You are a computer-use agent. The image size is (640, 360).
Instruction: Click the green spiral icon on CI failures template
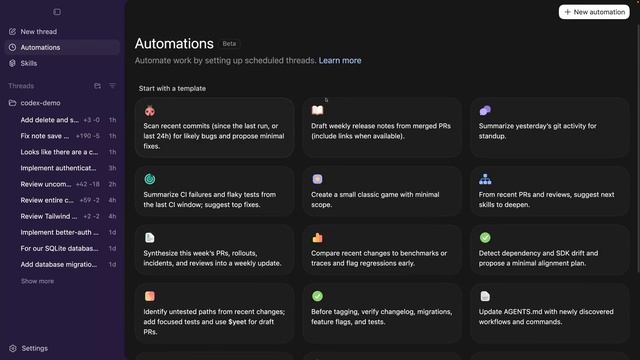(x=150, y=179)
